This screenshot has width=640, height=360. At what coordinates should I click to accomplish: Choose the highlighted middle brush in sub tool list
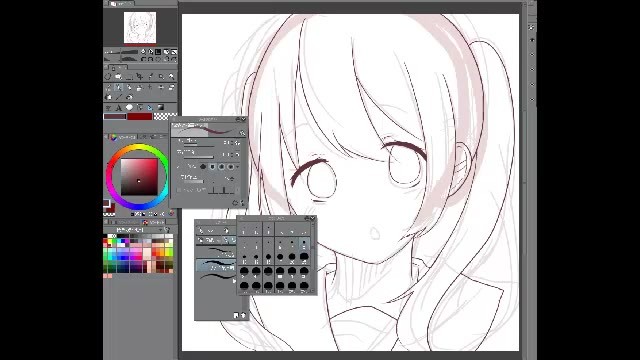[216, 265]
